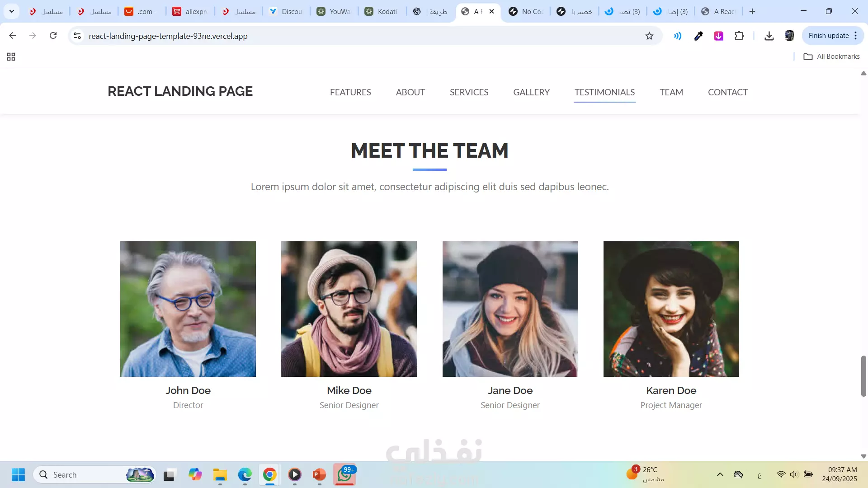Expand the tab search dropdown
868x488 pixels.
(12, 11)
